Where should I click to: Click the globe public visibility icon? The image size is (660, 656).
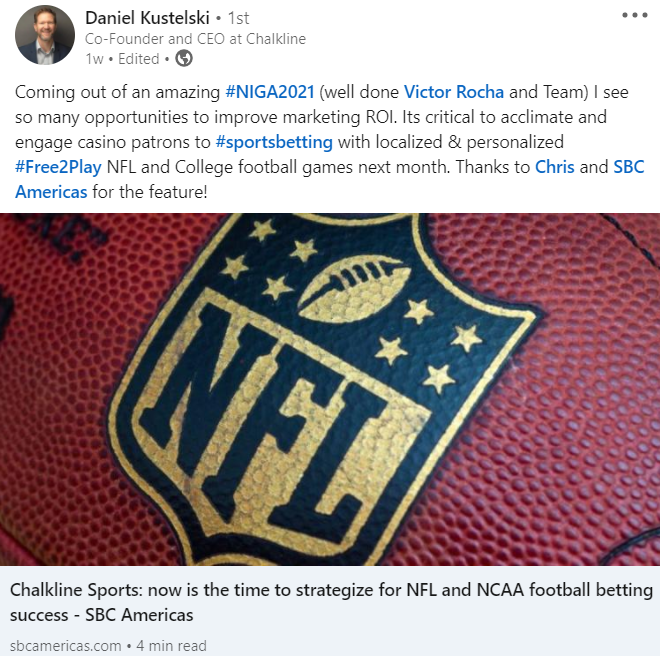tap(184, 59)
